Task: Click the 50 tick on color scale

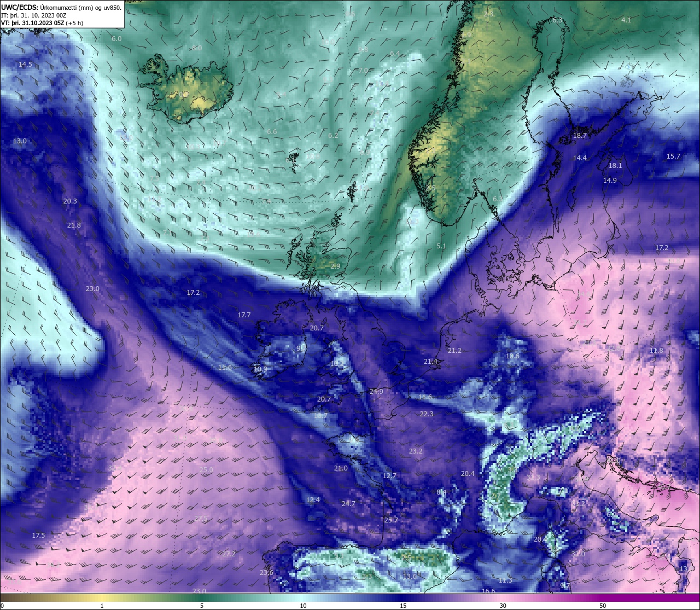Action: coord(603,606)
